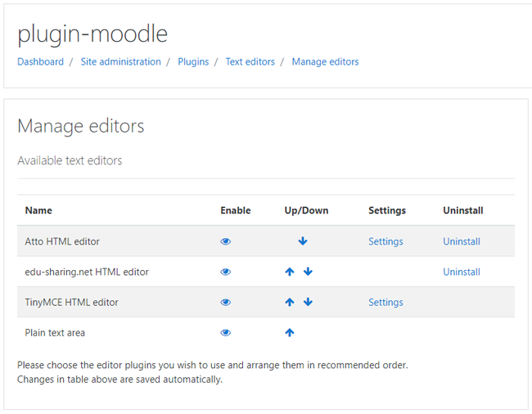This screenshot has width=532, height=414.
Task: Open Plugins breadcrumb link
Action: pyautogui.click(x=193, y=61)
